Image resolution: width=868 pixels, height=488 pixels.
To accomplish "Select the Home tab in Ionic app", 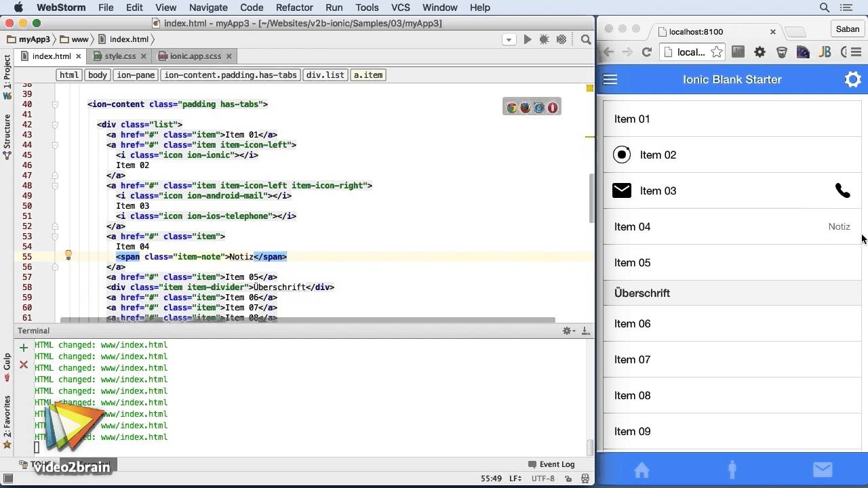I will tap(642, 470).
